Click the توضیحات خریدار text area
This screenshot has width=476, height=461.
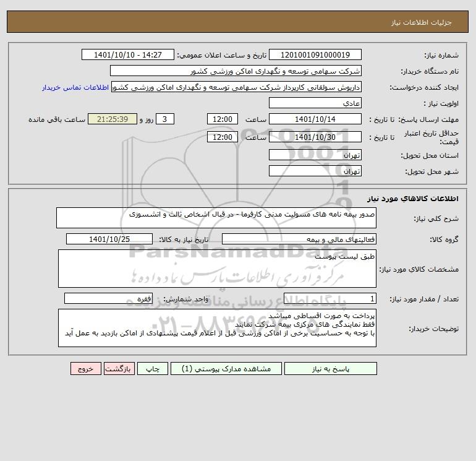pyautogui.click(x=217, y=328)
